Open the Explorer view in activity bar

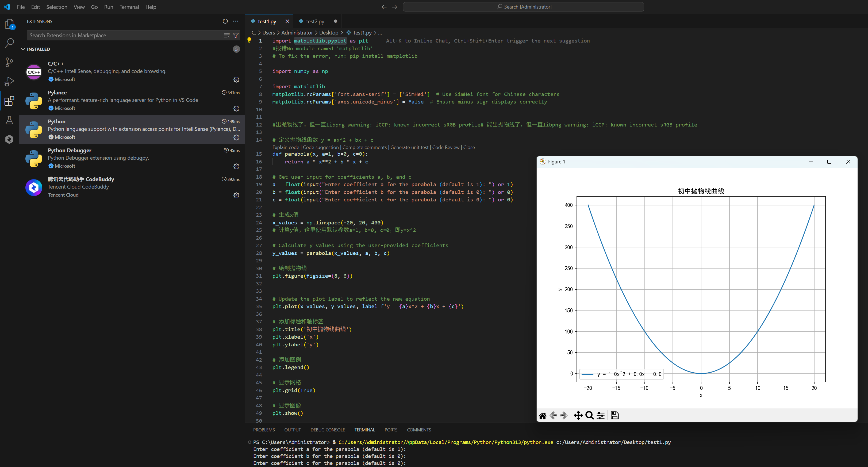coord(9,24)
